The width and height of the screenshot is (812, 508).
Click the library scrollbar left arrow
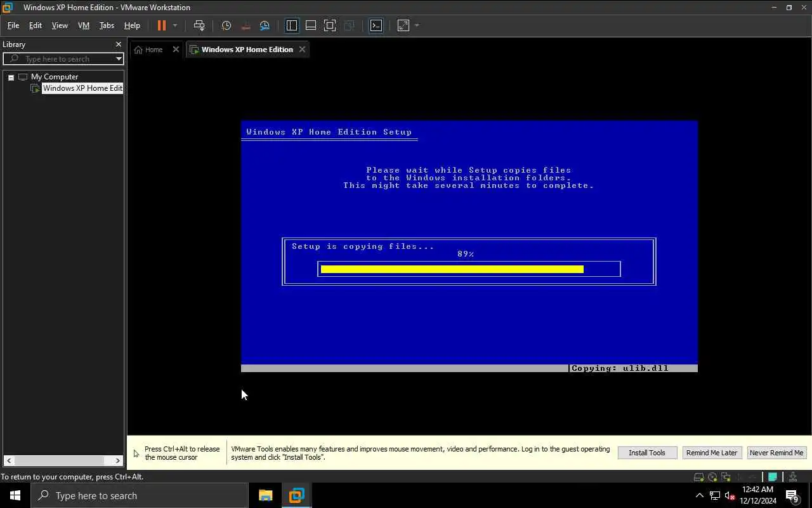click(x=8, y=460)
